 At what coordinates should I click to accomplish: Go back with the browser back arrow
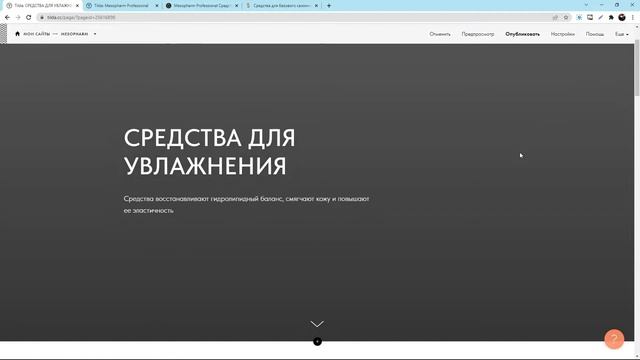coord(7,18)
